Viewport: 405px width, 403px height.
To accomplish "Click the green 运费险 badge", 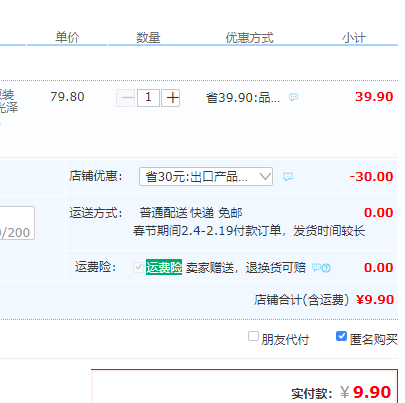I will pos(164,267).
